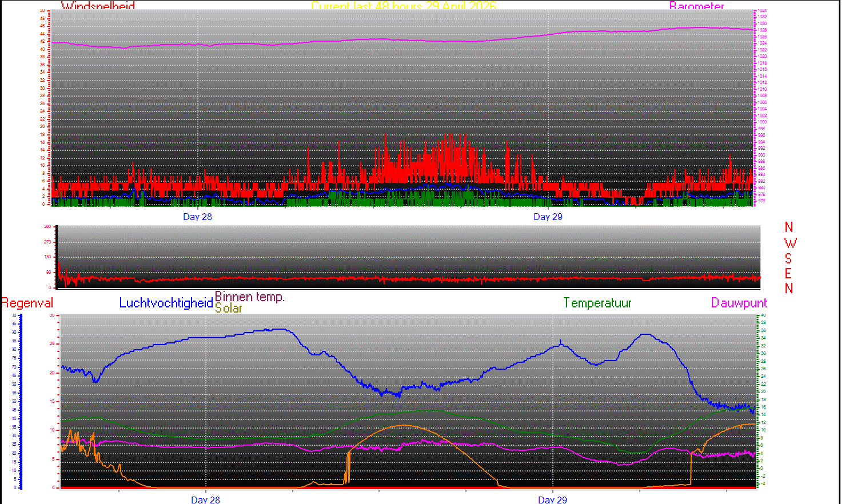Click the 'Binnen temp.' legend label

(x=249, y=297)
